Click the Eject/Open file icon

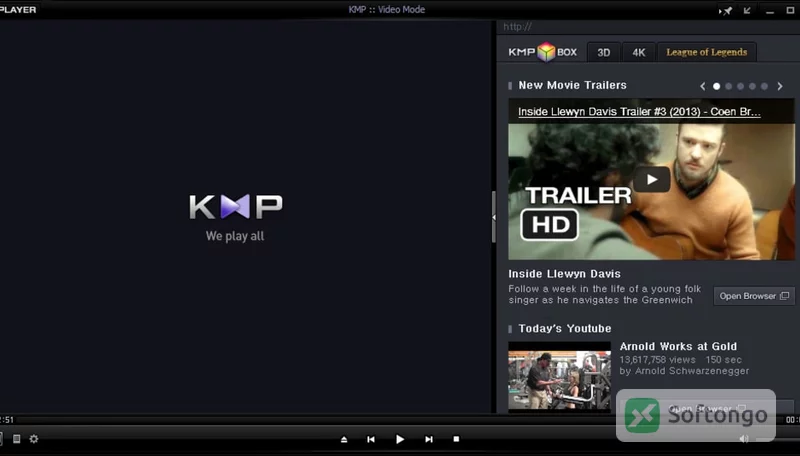344,439
